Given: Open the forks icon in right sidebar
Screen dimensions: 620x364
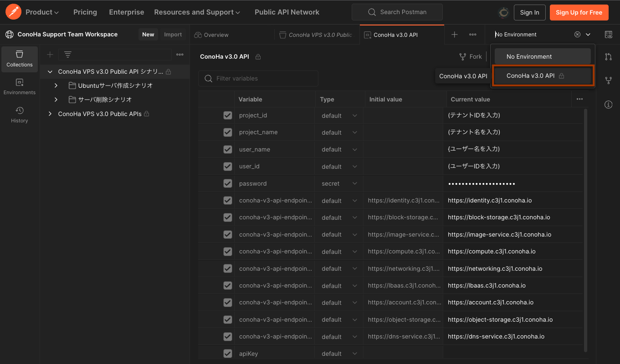Looking at the screenshot, I should click(x=608, y=81).
